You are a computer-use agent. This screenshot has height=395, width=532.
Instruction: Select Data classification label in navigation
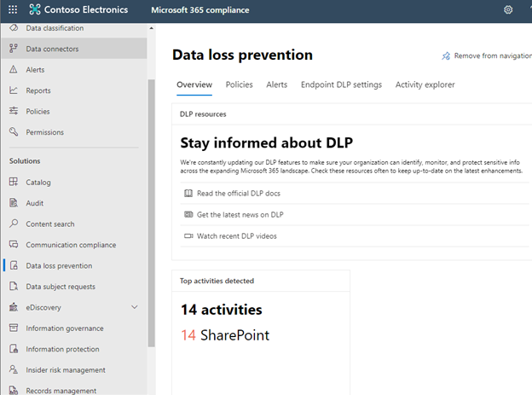pyautogui.click(x=55, y=28)
